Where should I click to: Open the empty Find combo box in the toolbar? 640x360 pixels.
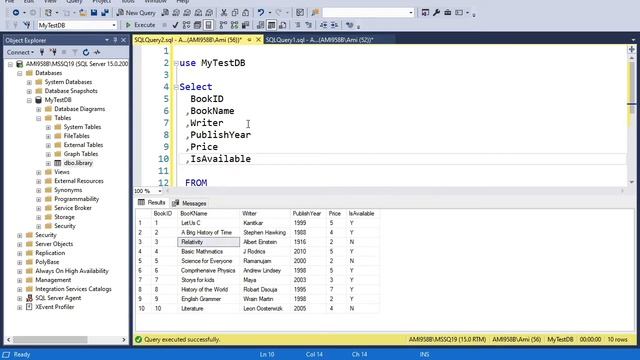click(x=411, y=13)
